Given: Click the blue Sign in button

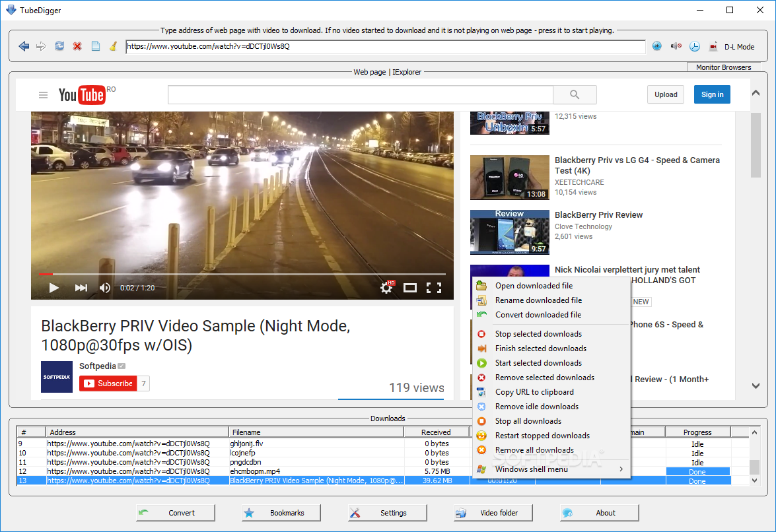Looking at the screenshot, I should click(712, 94).
